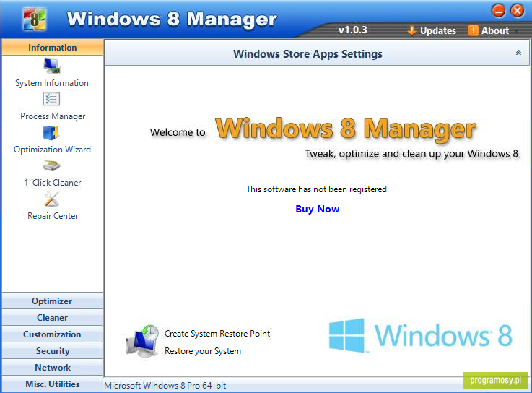
Task: Click the System Information label
Action: pos(51,83)
